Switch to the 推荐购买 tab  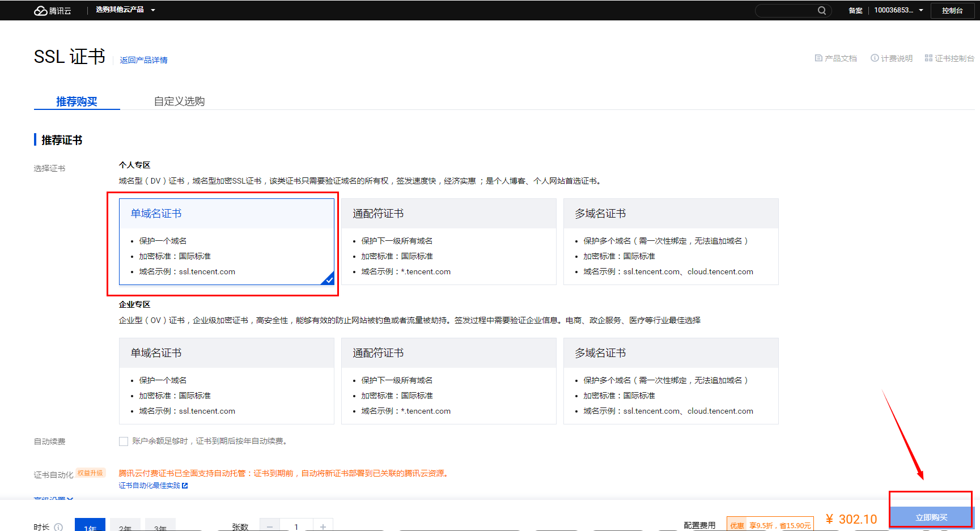77,101
